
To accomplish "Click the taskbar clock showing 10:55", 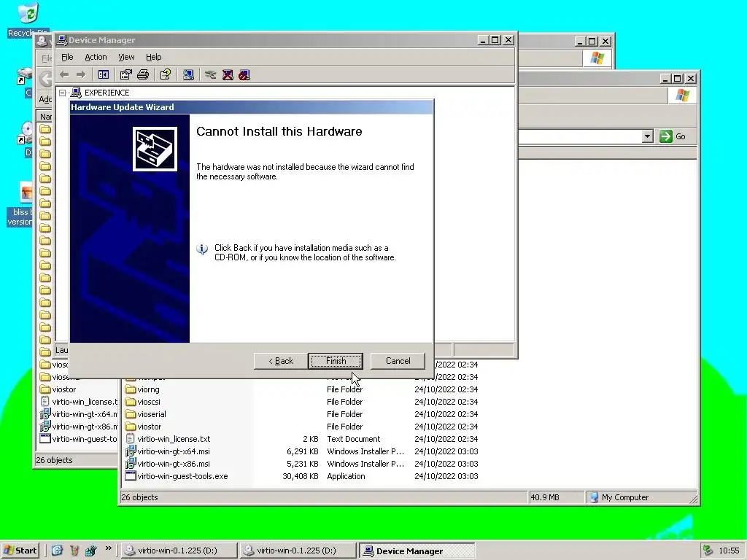I will 729,551.
